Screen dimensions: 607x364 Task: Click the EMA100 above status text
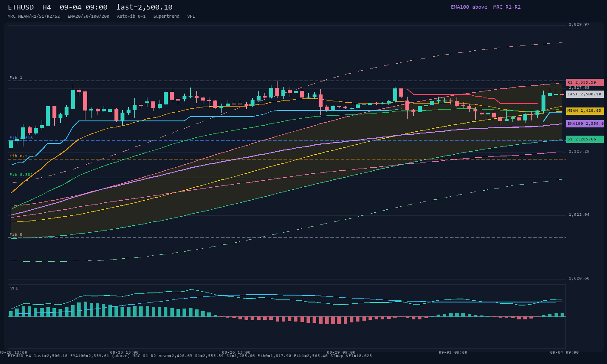[x=469, y=7]
